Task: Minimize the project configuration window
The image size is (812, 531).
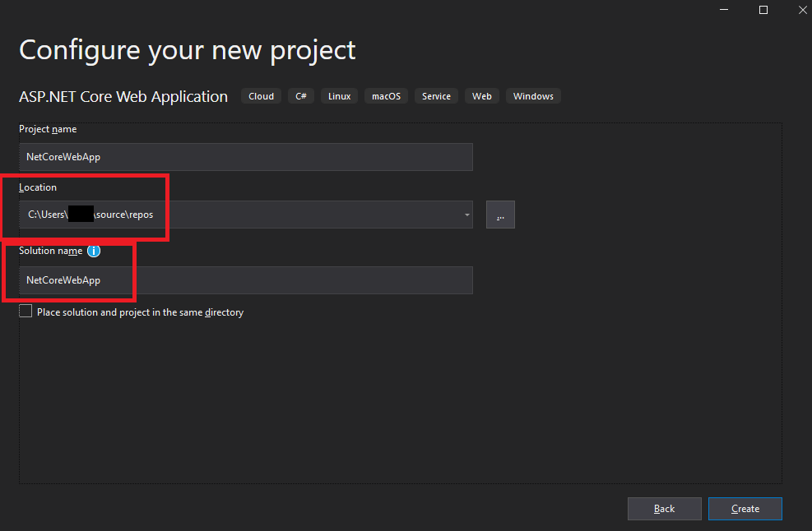Action: click(x=726, y=10)
